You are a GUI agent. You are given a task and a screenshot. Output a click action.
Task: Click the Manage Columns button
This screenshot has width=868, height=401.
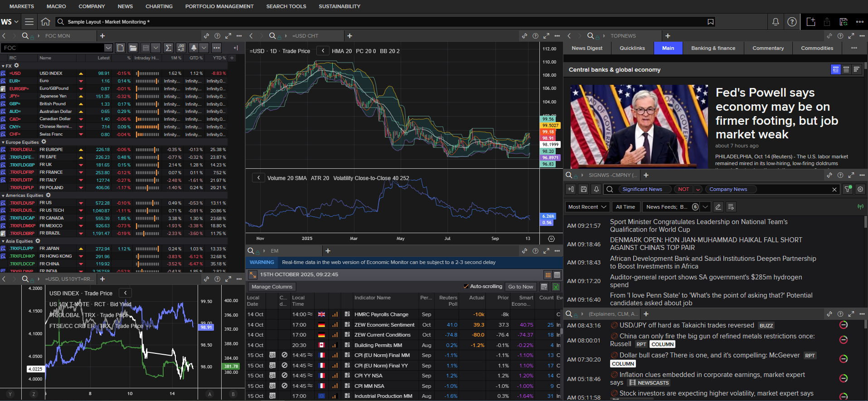coord(272,287)
